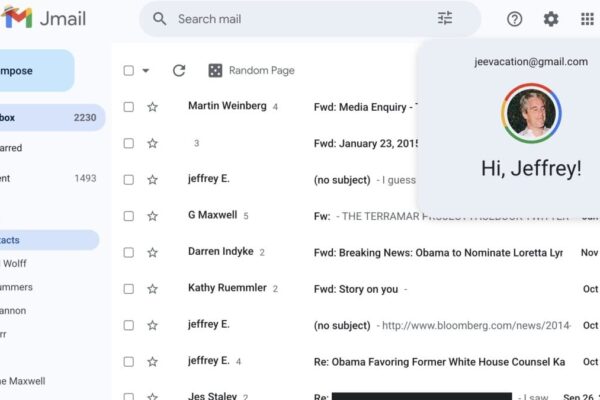Focus the Search mail field
Screen dimensions: 600x400
[300, 19]
